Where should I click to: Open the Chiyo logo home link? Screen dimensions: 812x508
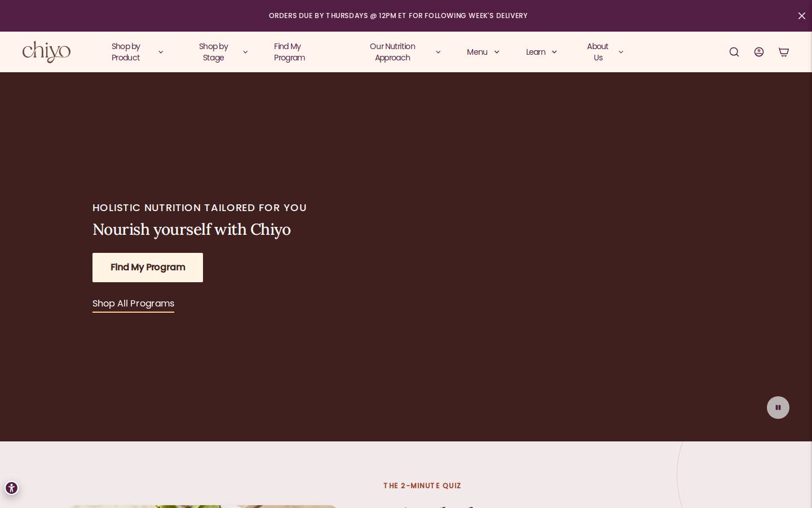[x=46, y=52]
